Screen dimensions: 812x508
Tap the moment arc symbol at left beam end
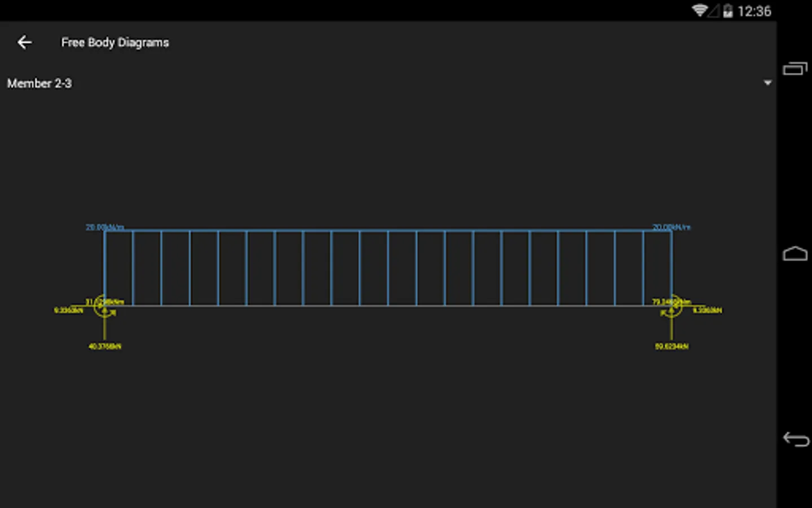104,306
